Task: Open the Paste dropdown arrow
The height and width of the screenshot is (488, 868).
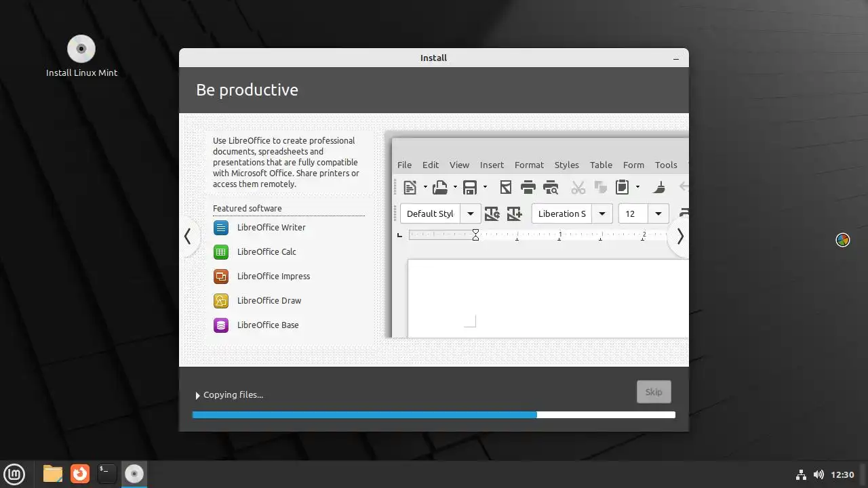Action: pos(637,187)
